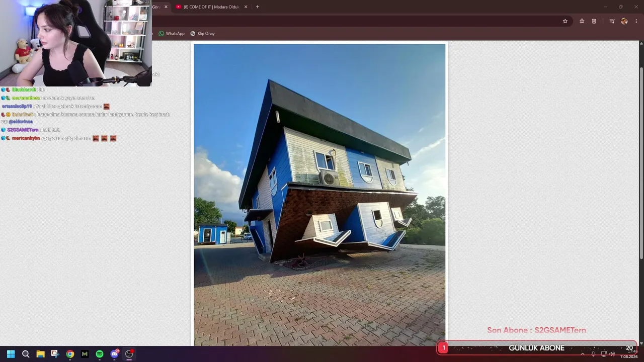
Task: Open File Explorer from the taskbar
Action: point(40,354)
